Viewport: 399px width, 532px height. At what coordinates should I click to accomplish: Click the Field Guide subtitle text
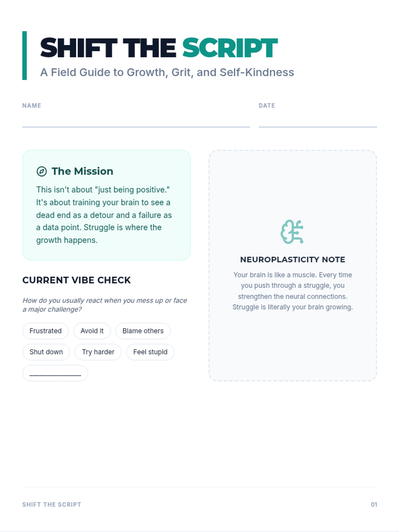[167, 72]
